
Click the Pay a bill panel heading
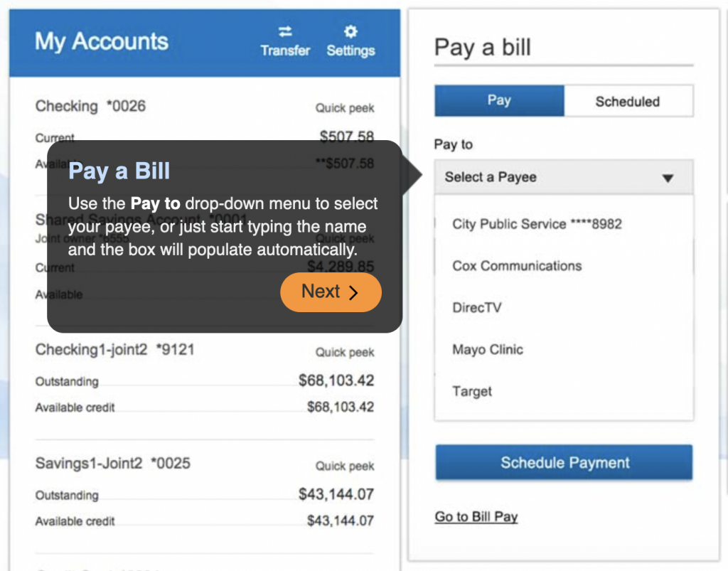pos(483,48)
